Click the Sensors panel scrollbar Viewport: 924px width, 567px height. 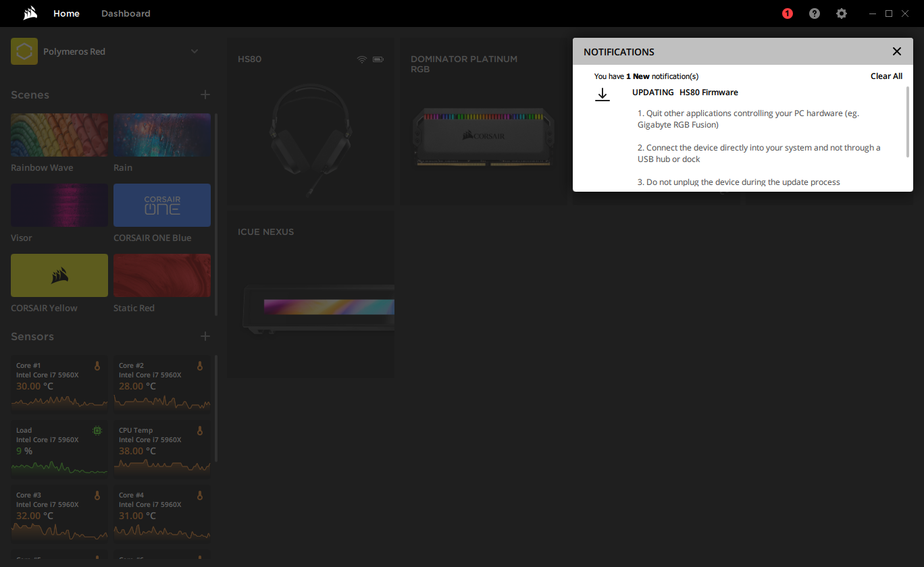(x=216, y=408)
